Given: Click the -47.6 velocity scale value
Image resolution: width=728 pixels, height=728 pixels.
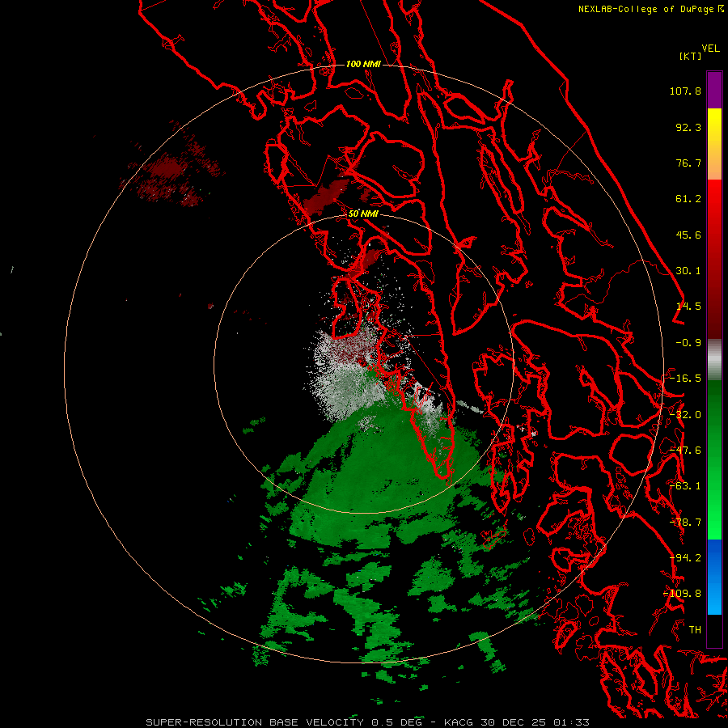Looking at the screenshot, I should pyautogui.click(x=685, y=451).
